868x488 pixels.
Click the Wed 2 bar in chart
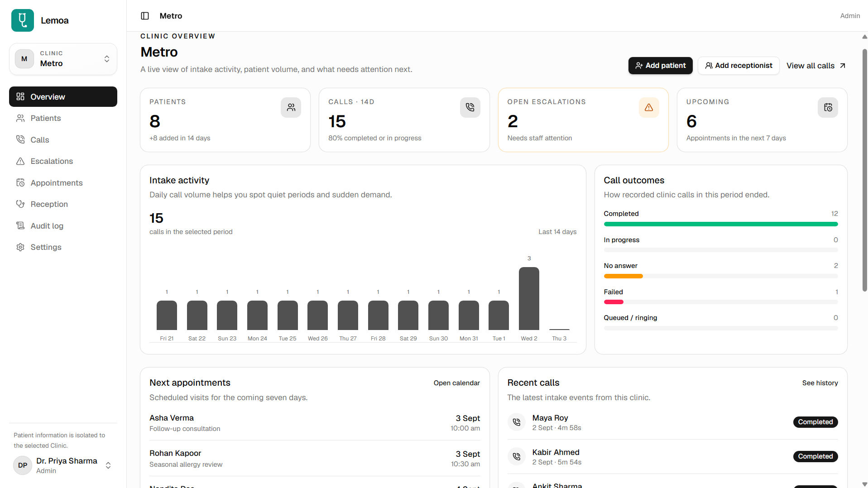point(529,299)
